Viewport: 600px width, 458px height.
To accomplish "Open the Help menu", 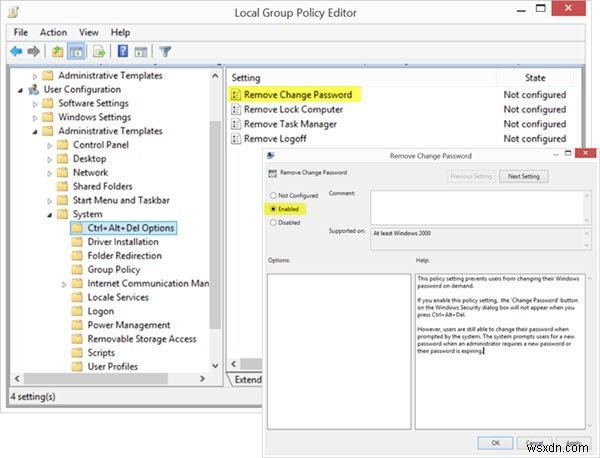I will (121, 33).
